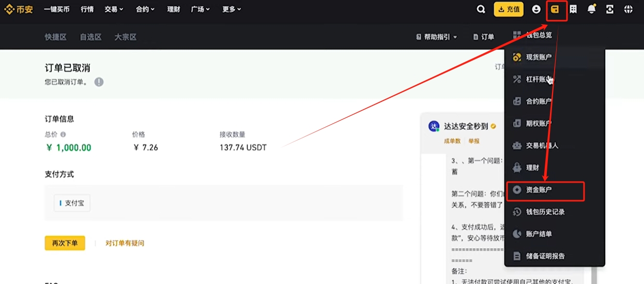Open the language globe icon
Image resolution: width=644 pixels, height=284 pixels.
(628, 9)
